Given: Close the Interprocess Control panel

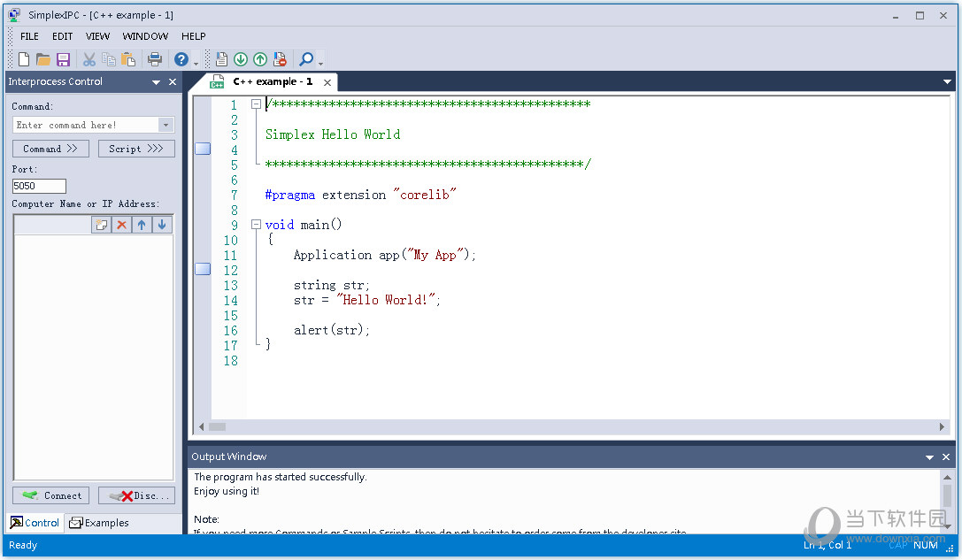Looking at the screenshot, I should coord(173,81).
